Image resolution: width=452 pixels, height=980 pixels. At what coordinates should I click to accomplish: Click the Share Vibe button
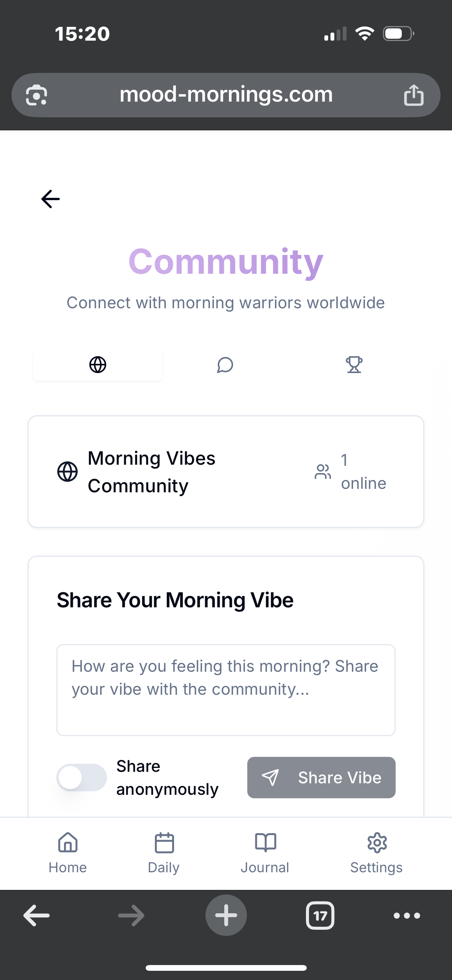[321, 778]
